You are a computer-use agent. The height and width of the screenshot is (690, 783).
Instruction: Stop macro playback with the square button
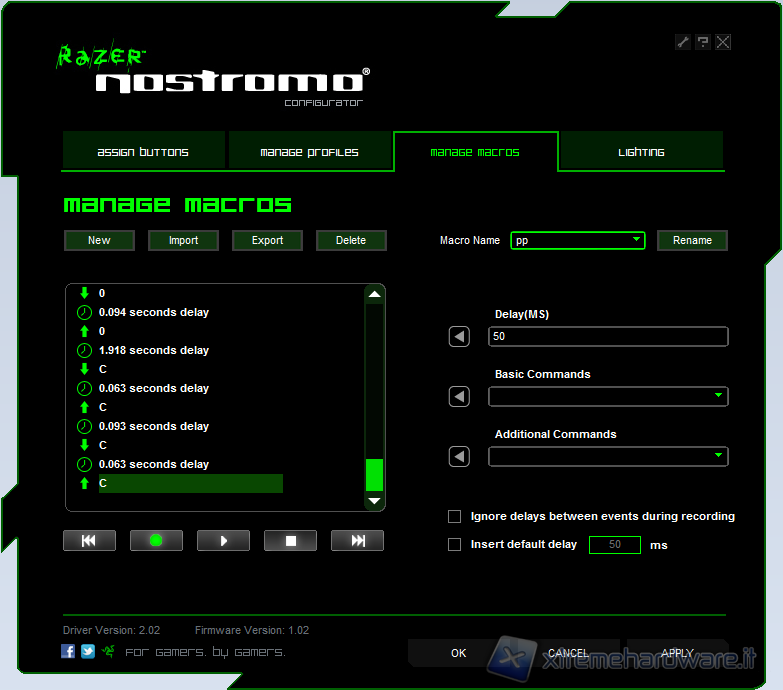coord(290,541)
